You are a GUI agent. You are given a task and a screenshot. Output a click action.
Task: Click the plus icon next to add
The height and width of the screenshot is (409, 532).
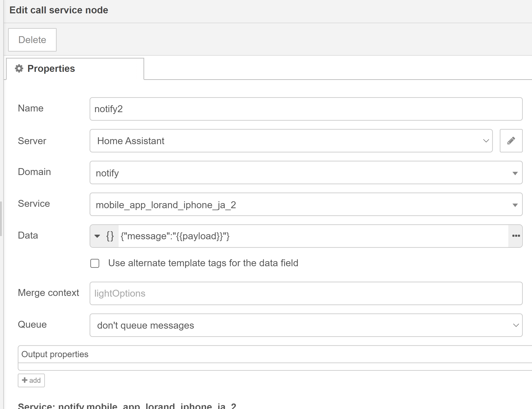(x=25, y=380)
